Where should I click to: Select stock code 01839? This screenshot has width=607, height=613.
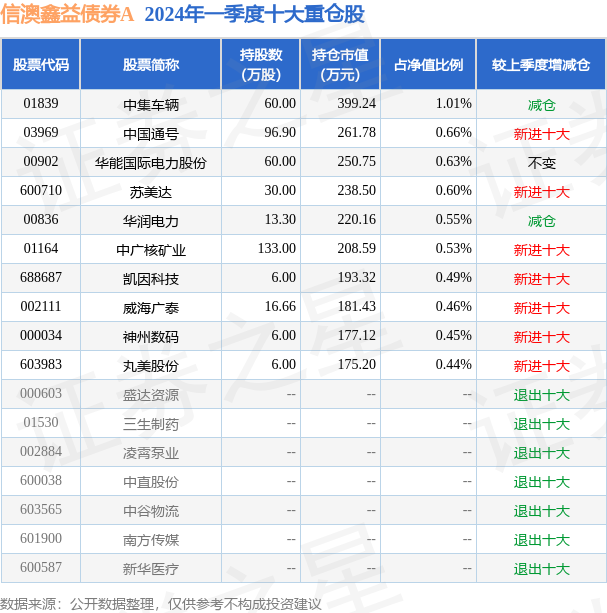tap(41, 104)
